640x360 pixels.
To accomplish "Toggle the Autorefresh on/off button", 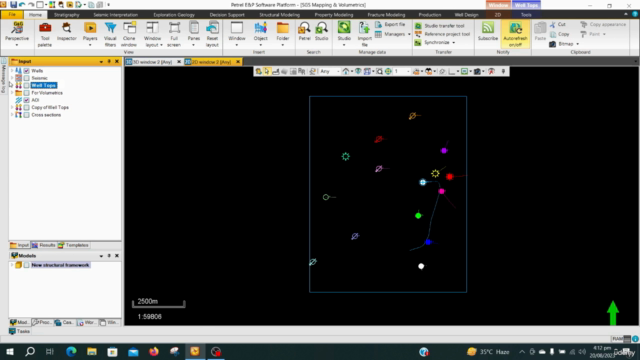I will point(515,34).
